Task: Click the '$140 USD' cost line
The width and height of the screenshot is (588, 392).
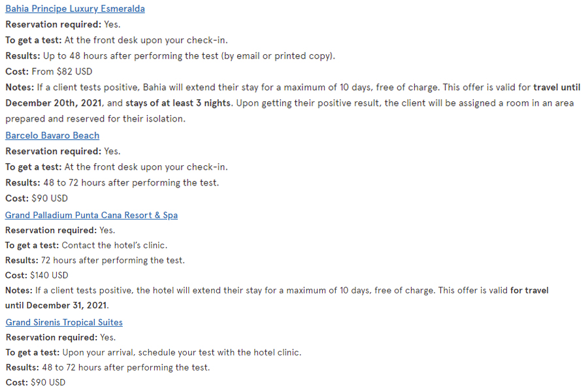Action: pos(37,275)
